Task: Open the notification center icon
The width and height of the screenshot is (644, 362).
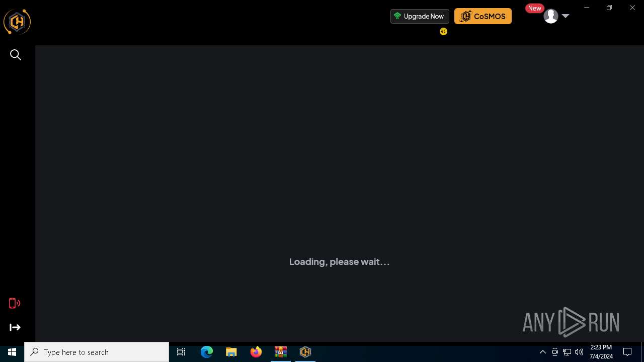Action: (x=627, y=352)
